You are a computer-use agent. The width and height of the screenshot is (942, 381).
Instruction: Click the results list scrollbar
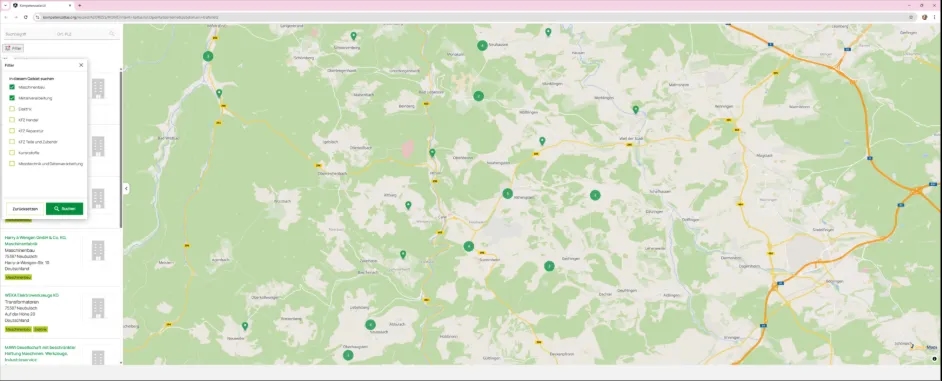tap(121, 150)
